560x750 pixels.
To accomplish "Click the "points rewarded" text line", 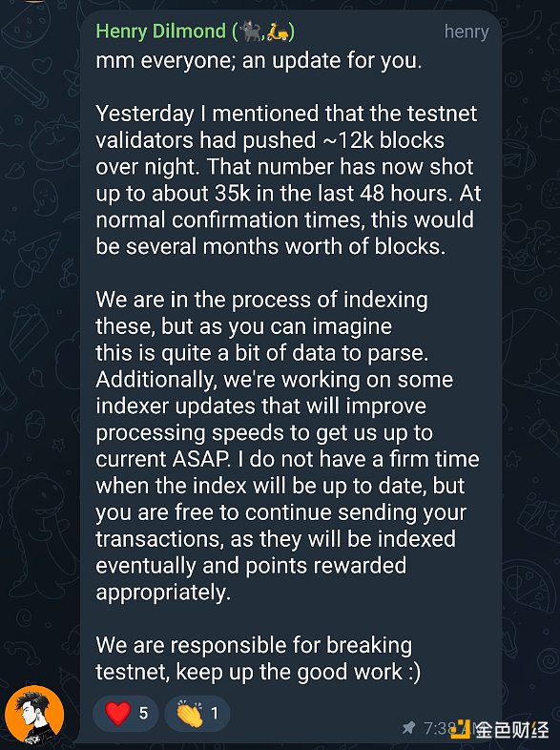I will click(251, 566).
